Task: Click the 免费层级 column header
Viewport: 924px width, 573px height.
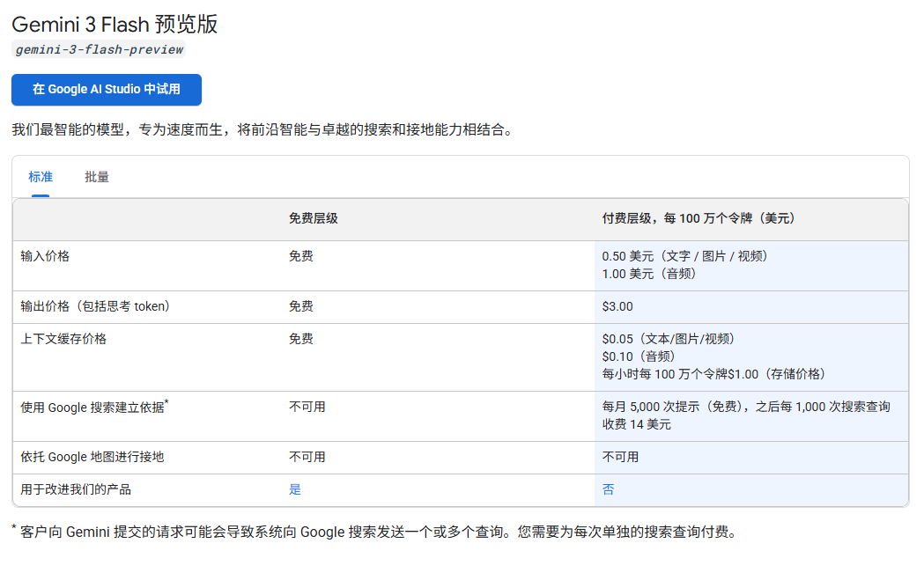Action: tap(313, 218)
